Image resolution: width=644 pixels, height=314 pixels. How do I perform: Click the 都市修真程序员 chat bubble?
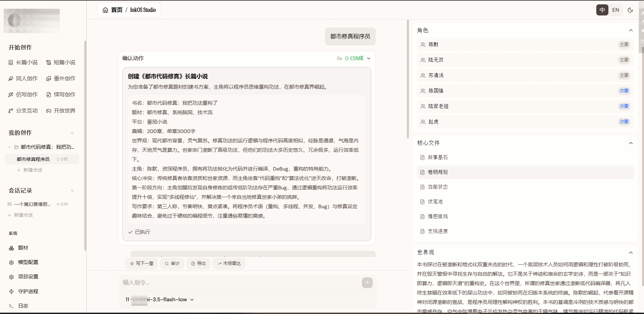[350, 37]
